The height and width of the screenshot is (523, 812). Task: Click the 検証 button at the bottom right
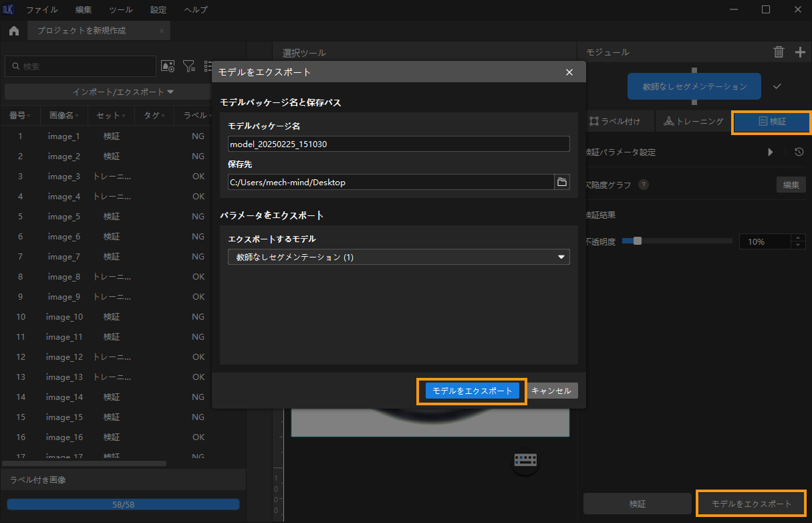tap(638, 504)
